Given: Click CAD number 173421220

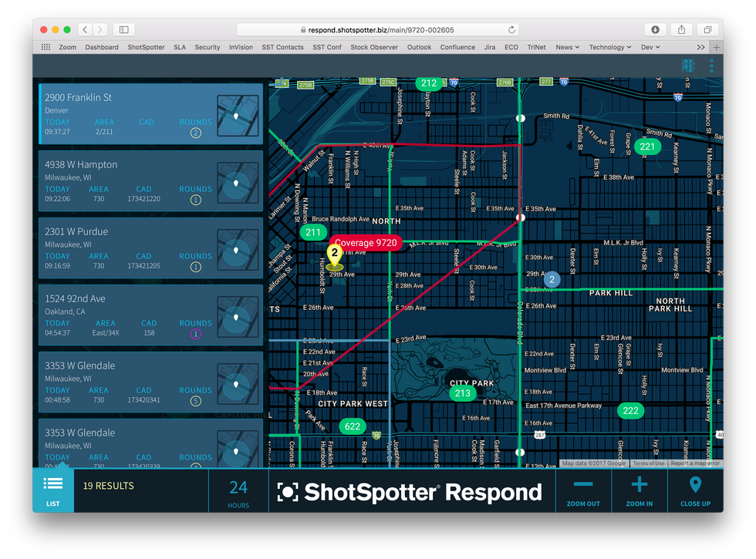Looking at the screenshot, I should pyautogui.click(x=143, y=199).
